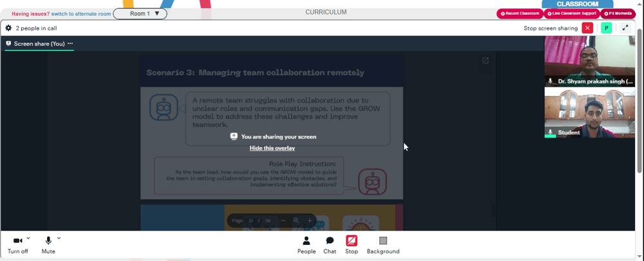
Task: Select the Screen share (You) tab
Action: pos(39,44)
